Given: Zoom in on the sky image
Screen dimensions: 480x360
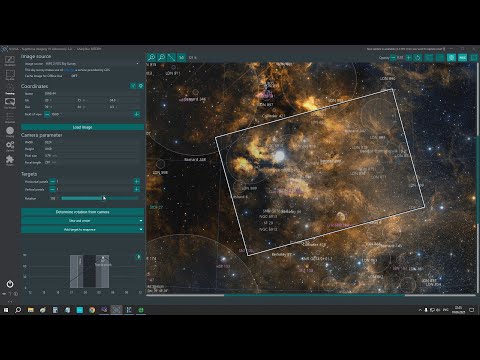Looking at the screenshot, I should pos(151,57).
